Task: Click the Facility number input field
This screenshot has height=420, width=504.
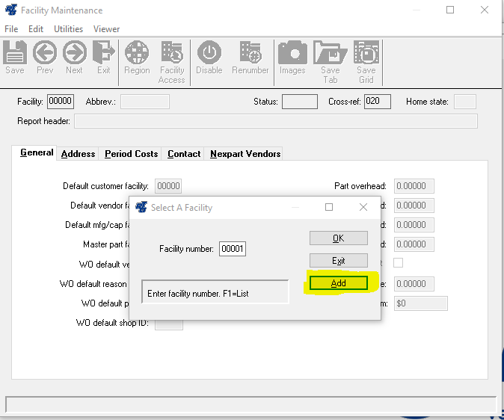Action: [x=232, y=249]
